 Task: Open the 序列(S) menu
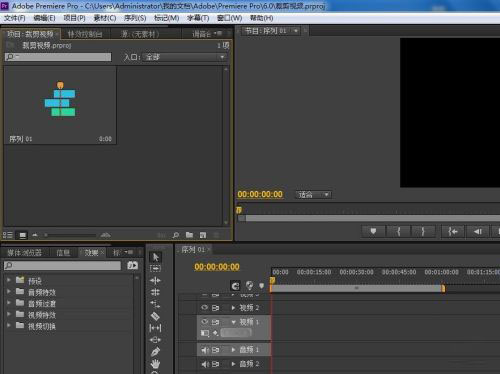pos(135,18)
